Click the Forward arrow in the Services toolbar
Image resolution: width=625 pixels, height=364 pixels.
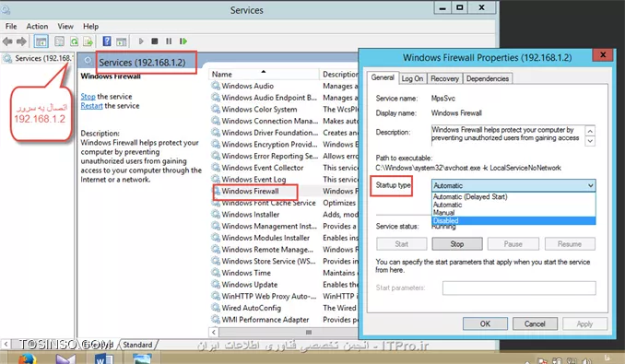click(x=21, y=41)
